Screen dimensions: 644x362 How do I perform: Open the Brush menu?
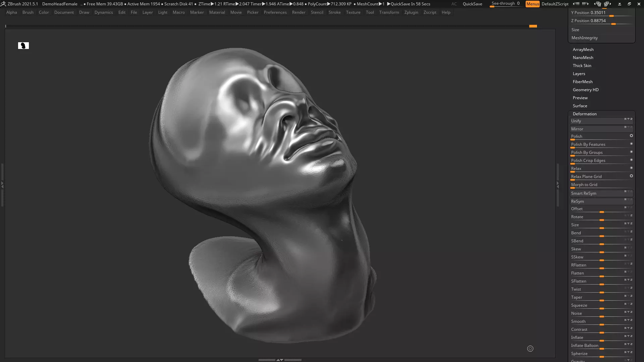click(x=28, y=12)
